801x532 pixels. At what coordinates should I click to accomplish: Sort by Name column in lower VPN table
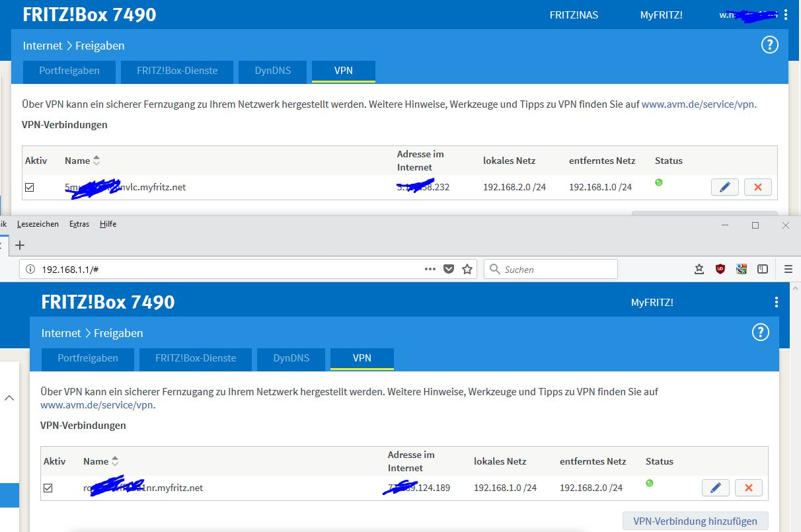(x=100, y=461)
